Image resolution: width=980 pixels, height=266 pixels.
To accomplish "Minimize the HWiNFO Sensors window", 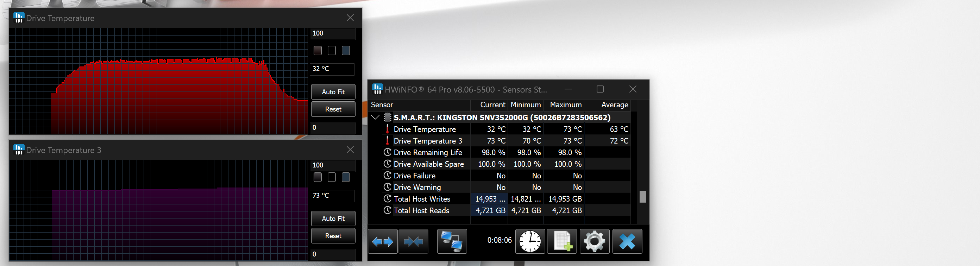I will coord(568,89).
